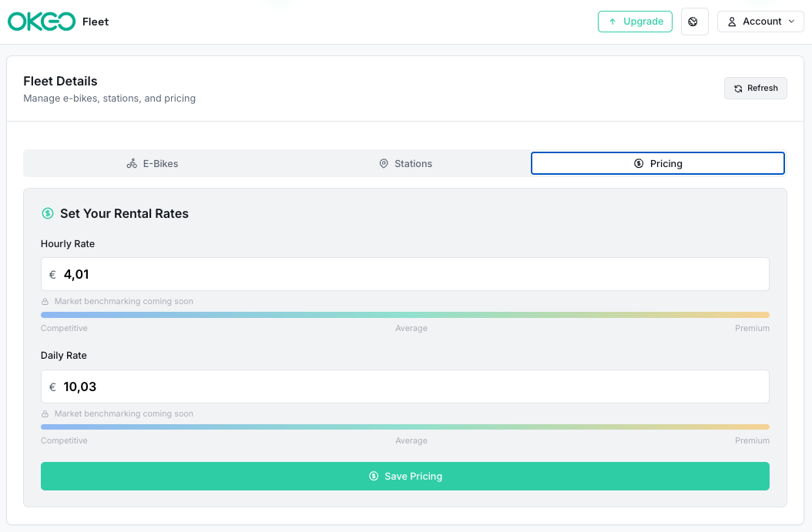Click the user silhouette icon in Account button

coord(732,22)
